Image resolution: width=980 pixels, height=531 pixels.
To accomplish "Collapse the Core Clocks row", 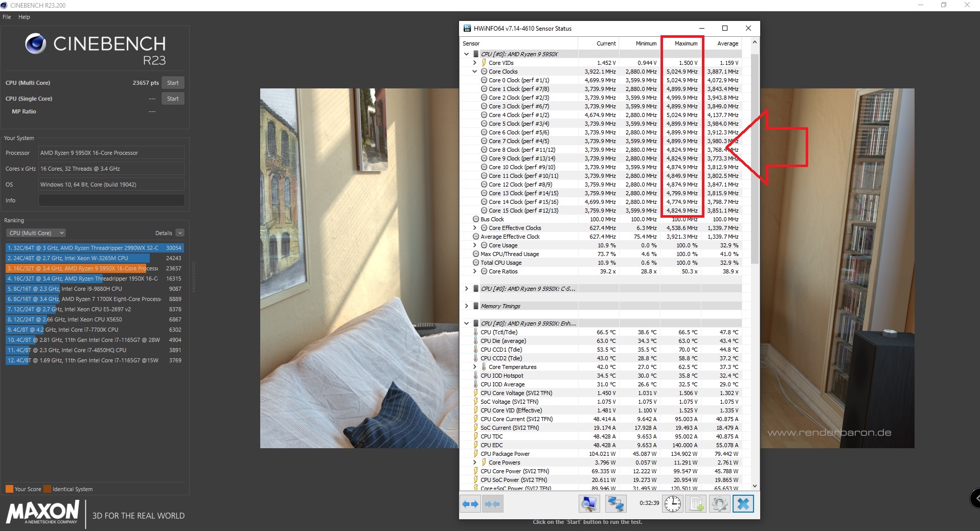I will click(x=474, y=72).
